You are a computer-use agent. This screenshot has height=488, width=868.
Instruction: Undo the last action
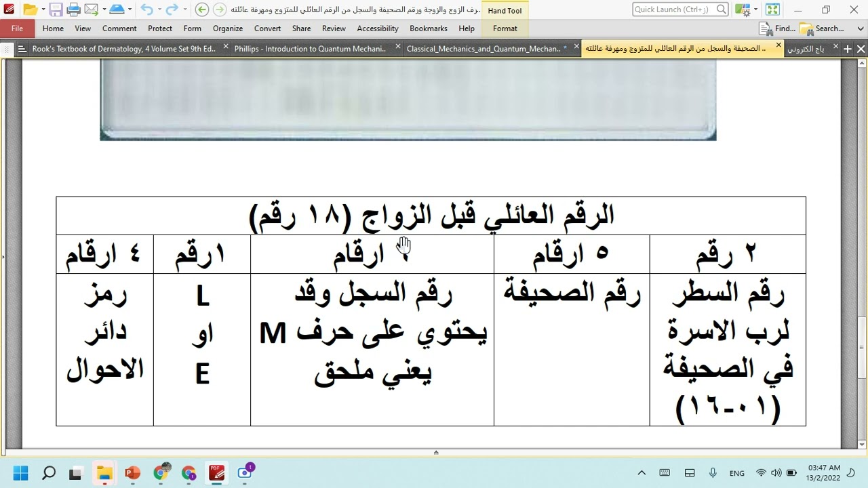(x=146, y=9)
